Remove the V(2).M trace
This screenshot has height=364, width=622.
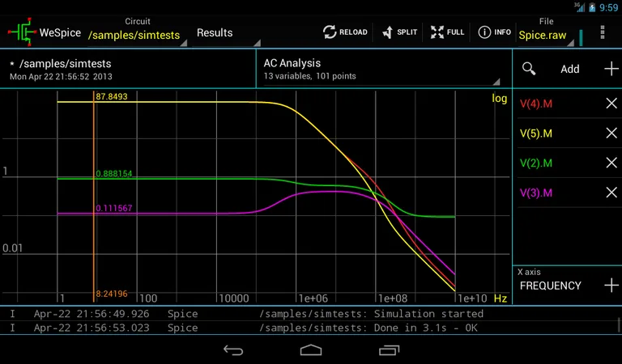(611, 163)
